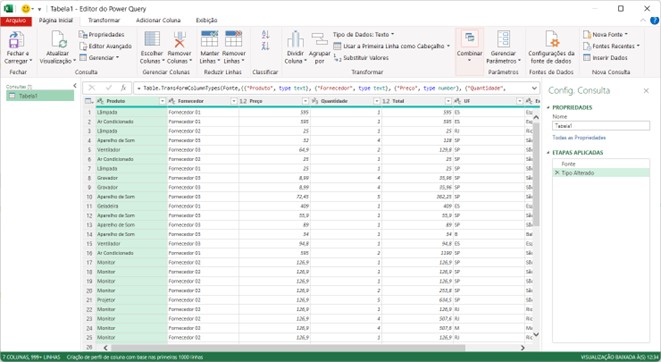661x362 pixels.
Task: Open the Fornecedor column filter dropdown
Action: pyautogui.click(x=234, y=101)
